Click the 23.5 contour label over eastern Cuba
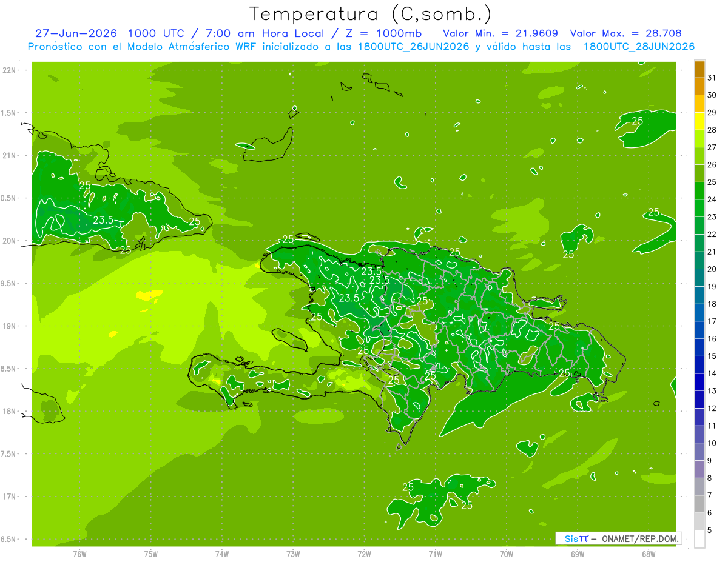The width and height of the screenshot is (728, 562). [x=103, y=219]
